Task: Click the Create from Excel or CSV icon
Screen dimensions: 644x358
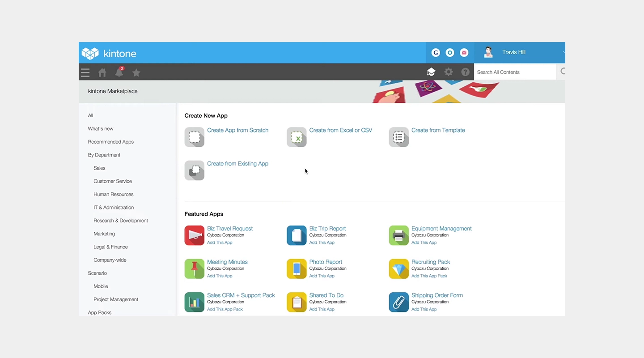Action: pos(297,137)
